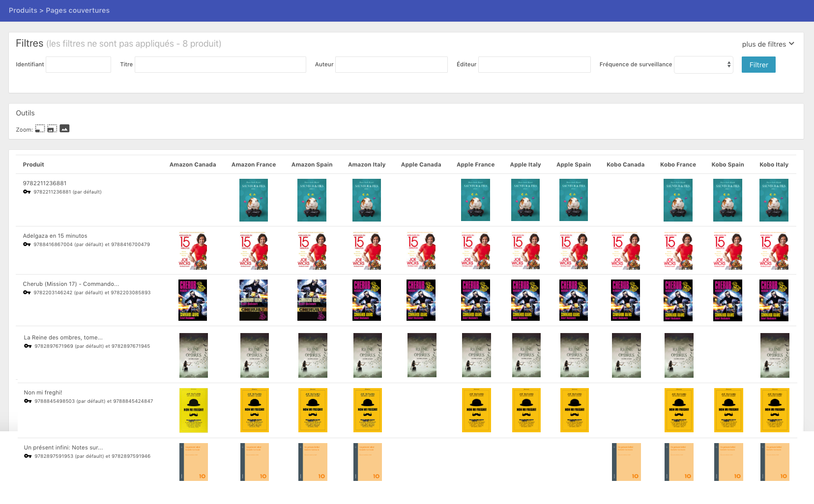Open La Reine des ombres, tome... product
This screenshot has width=814, height=504.
tap(63, 337)
